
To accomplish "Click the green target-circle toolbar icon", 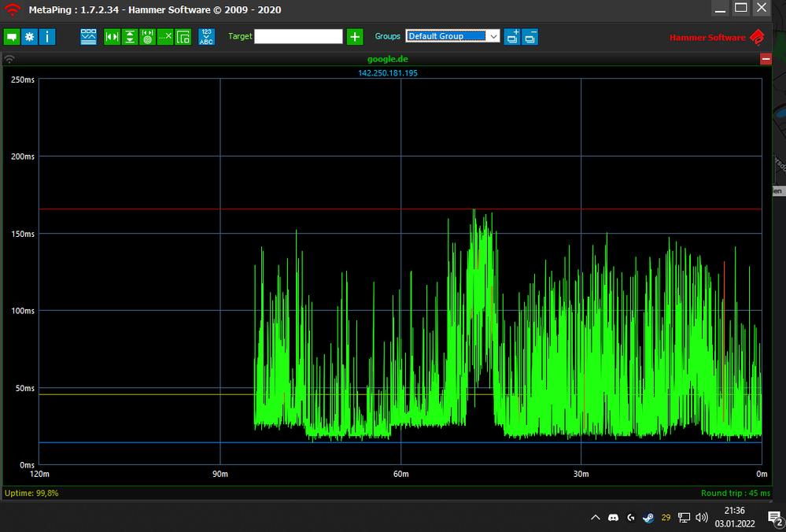I will (x=147, y=37).
